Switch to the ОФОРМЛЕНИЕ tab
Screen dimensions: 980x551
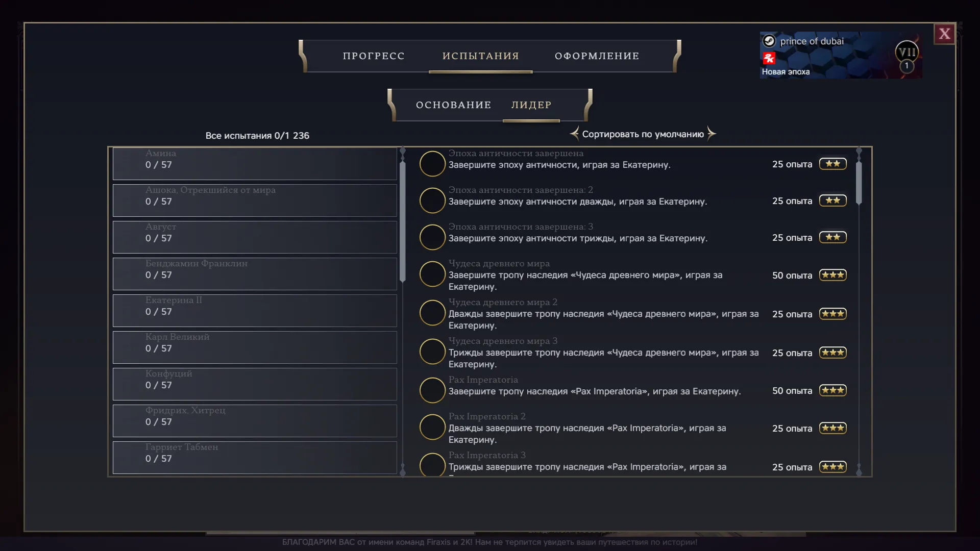tap(597, 56)
